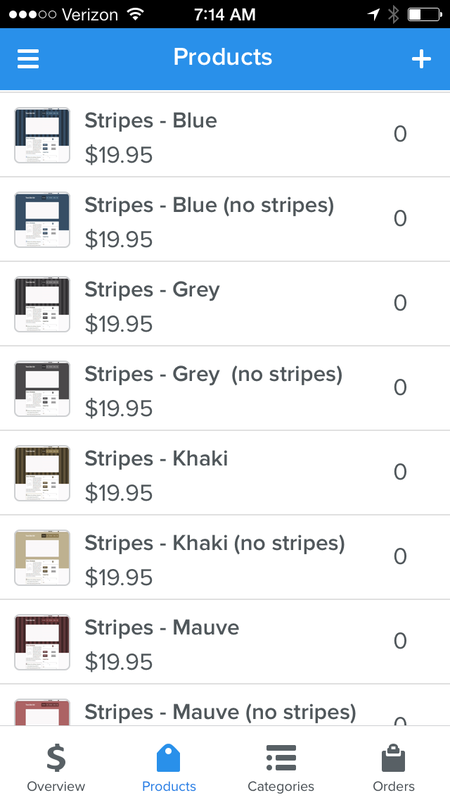Switch to the Categories list tab
This screenshot has height=800, width=450.
point(281,767)
